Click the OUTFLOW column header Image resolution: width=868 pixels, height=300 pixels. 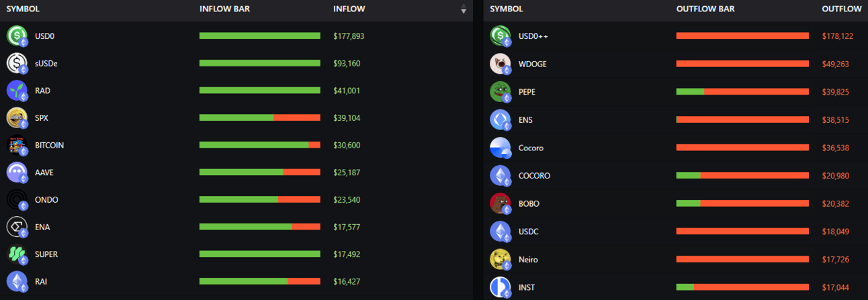coord(842,9)
